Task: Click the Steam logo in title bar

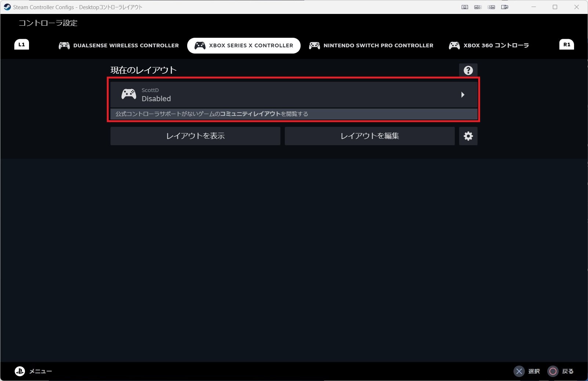Action: (7, 7)
